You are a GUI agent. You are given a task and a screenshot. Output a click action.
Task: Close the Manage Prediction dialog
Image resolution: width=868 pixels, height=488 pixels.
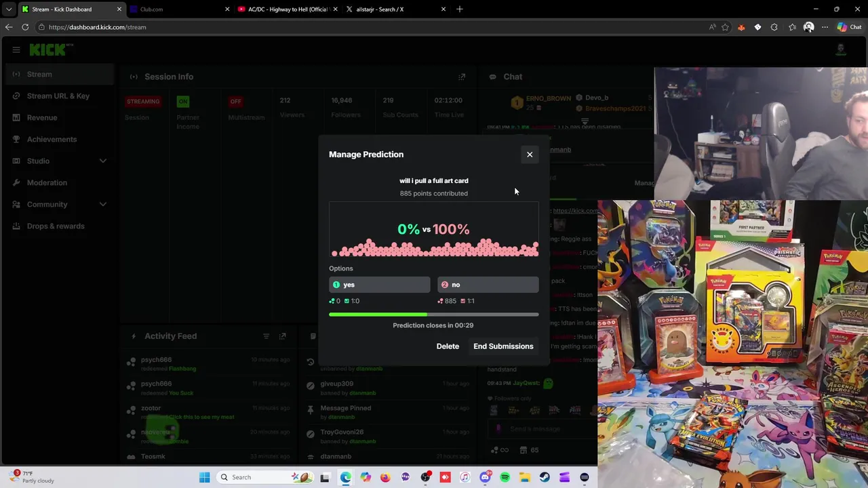click(x=530, y=155)
